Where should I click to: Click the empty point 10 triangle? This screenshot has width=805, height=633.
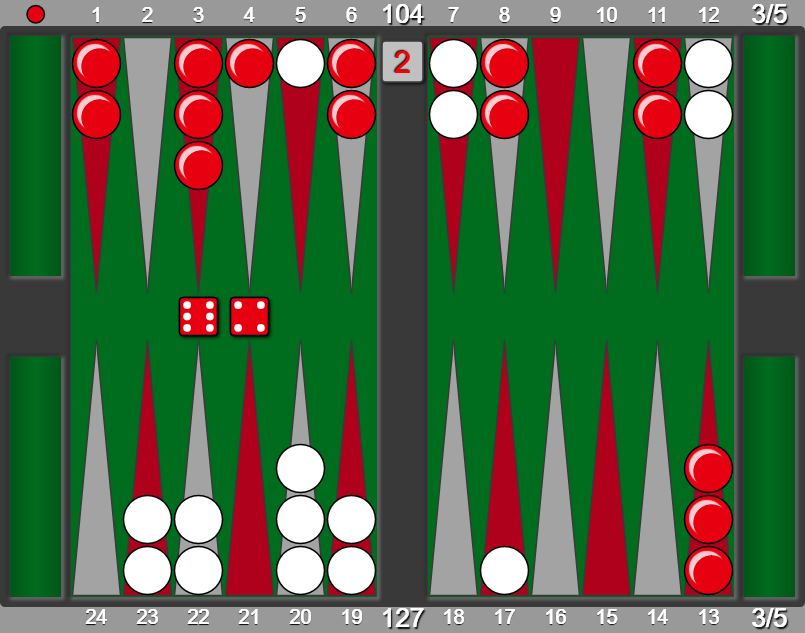pos(606,164)
